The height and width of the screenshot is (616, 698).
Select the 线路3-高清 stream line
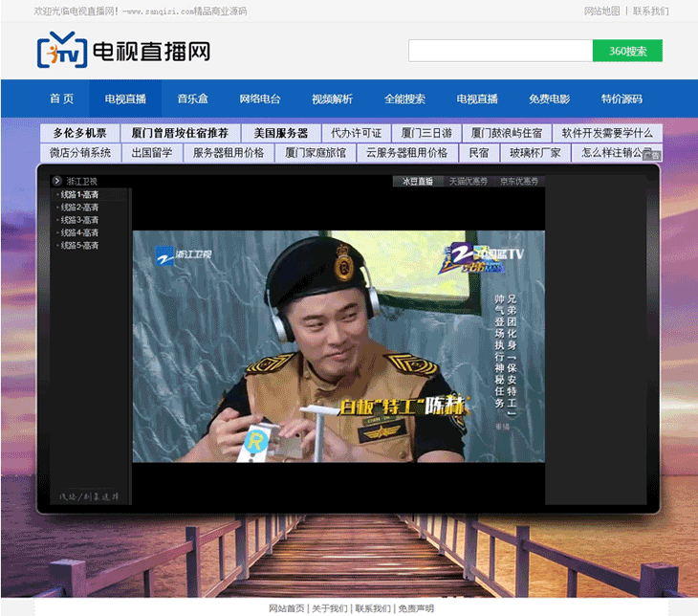click(x=79, y=220)
